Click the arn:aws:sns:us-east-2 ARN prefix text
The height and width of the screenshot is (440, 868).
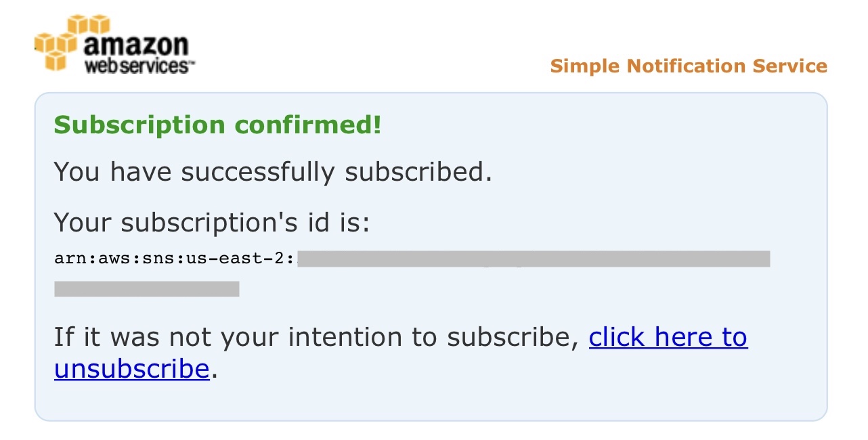tap(175, 259)
